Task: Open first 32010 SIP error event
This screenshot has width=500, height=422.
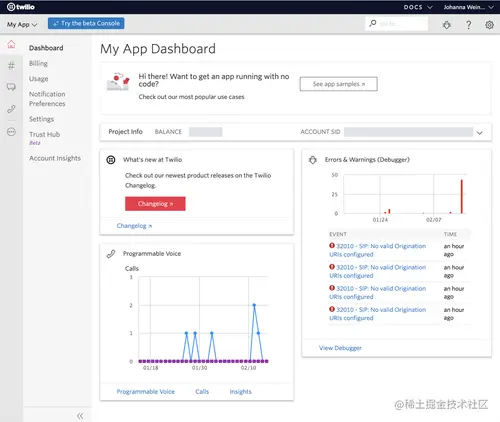Action: [x=378, y=250]
